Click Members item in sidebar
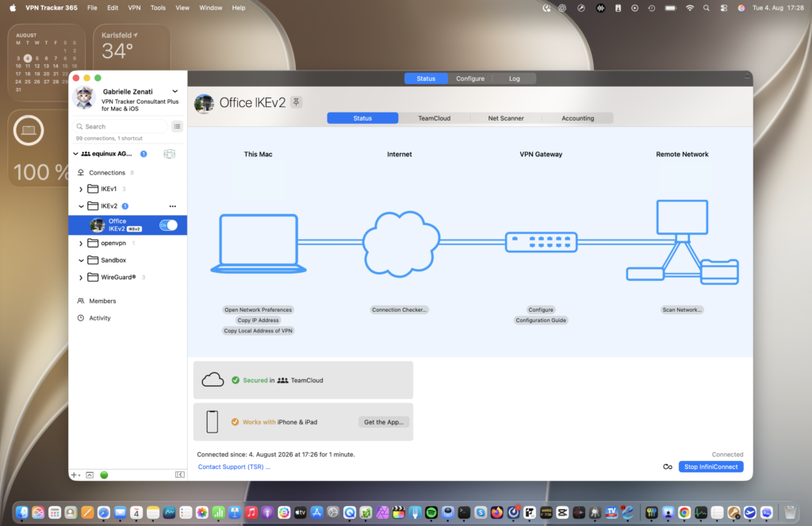 (x=102, y=301)
